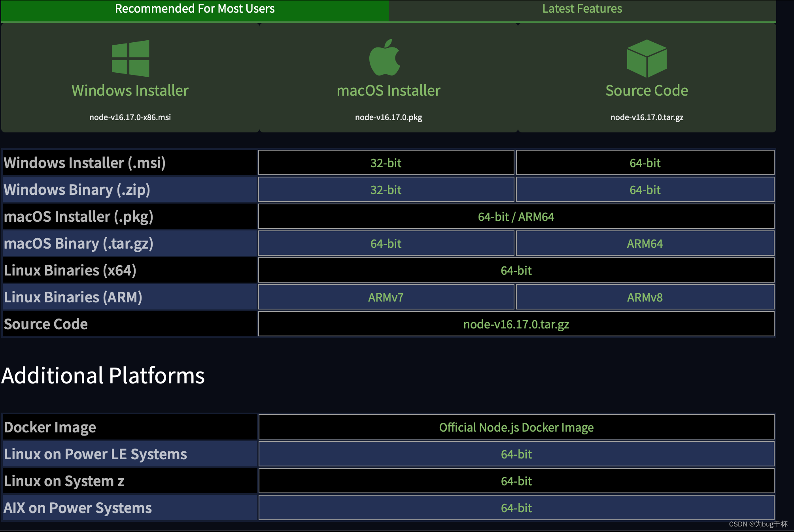Open Official Node.js Docker Image link

(x=516, y=427)
